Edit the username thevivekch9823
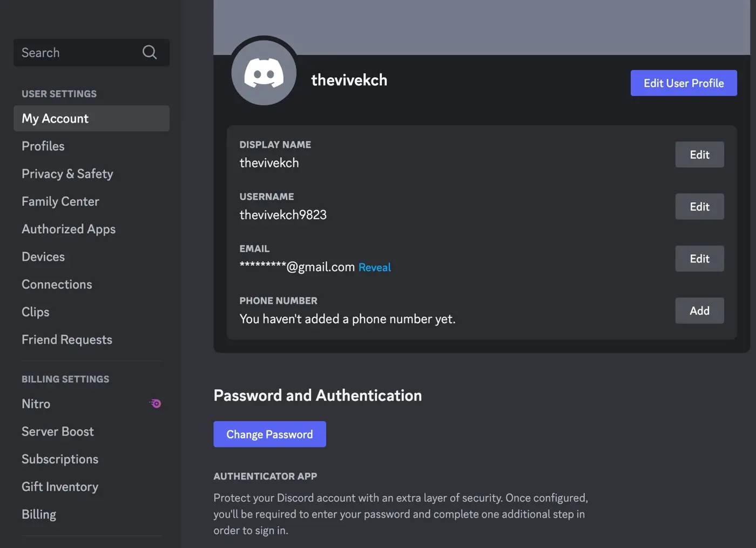The image size is (756, 548). tap(699, 206)
